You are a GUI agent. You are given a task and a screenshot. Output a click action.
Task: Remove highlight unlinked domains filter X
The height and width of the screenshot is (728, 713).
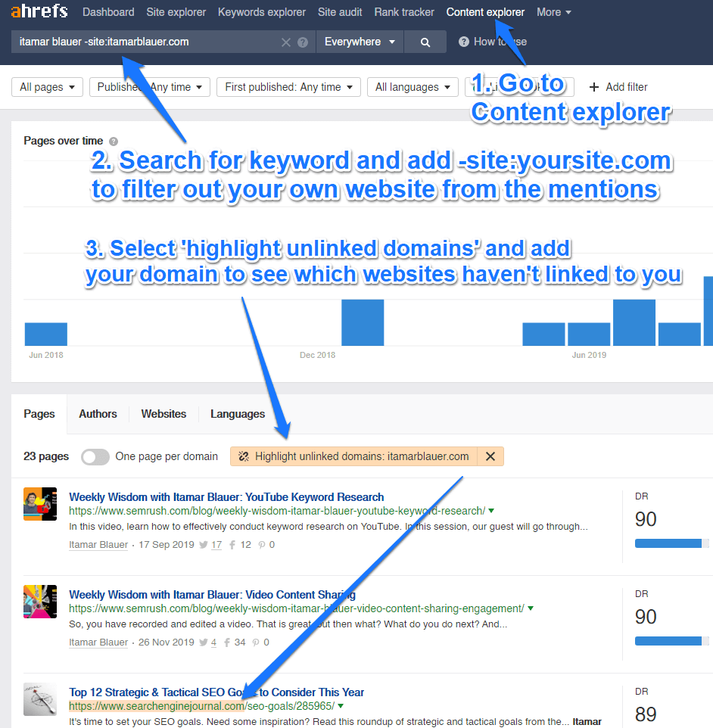point(490,456)
